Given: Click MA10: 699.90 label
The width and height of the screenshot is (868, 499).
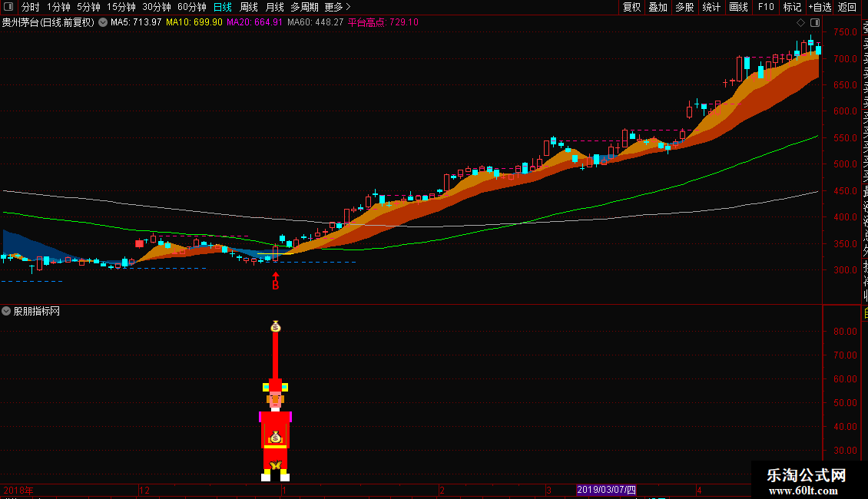Looking at the screenshot, I should coord(194,22).
